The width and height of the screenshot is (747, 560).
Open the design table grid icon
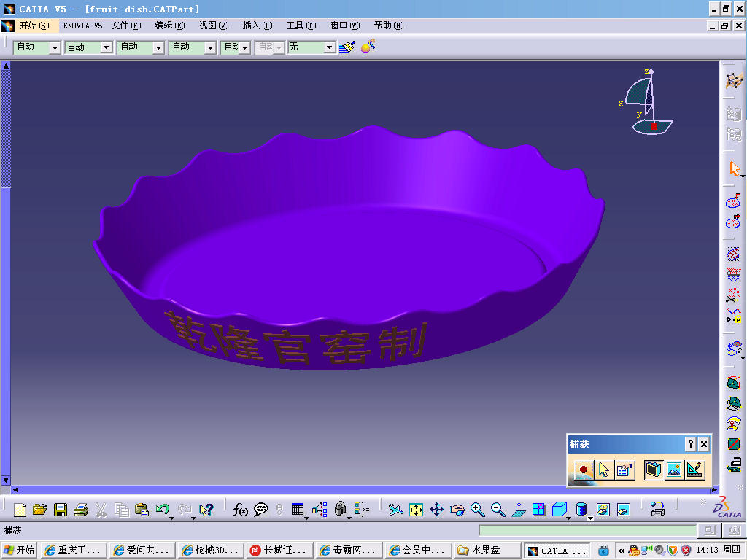click(x=298, y=510)
